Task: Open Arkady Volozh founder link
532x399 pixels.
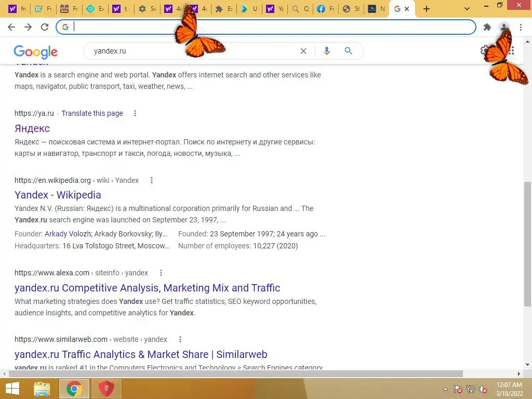Action: (x=68, y=234)
